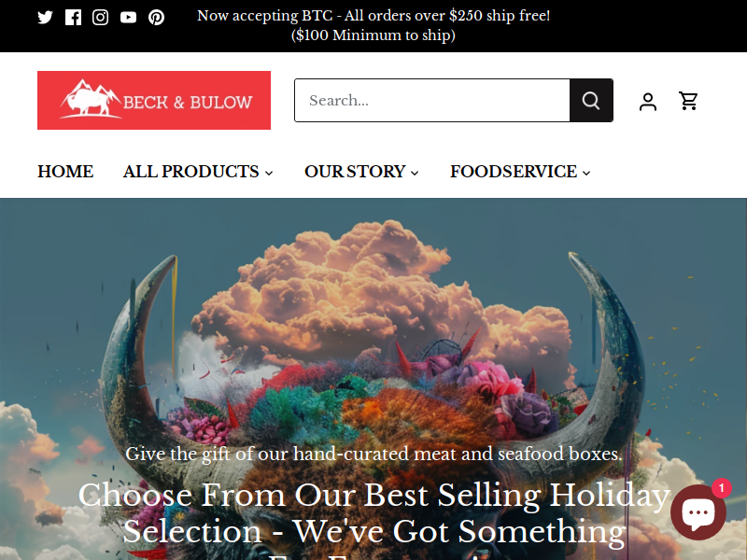The width and height of the screenshot is (747, 560).
Task: Open the Pinterest icon link
Action: click(x=156, y=18)
